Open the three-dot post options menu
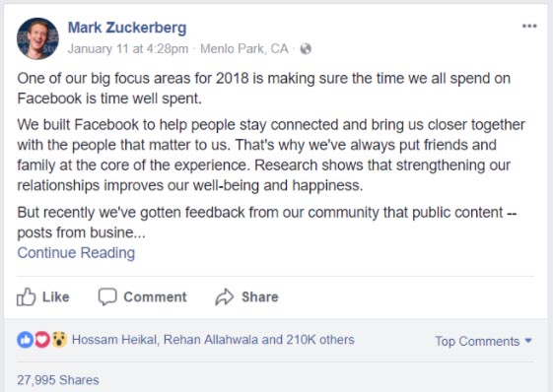The width and height of the screenshot is (553, 392). point(529,26)
